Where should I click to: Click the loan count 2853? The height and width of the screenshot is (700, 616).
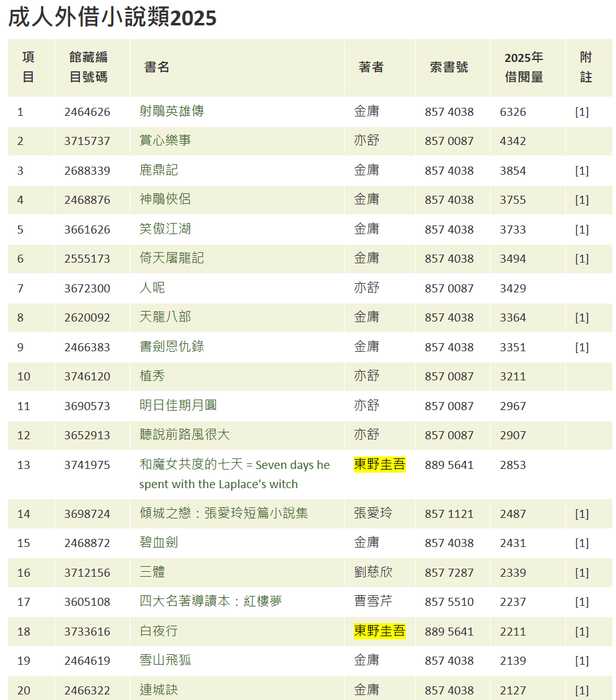tap(513, 465)
